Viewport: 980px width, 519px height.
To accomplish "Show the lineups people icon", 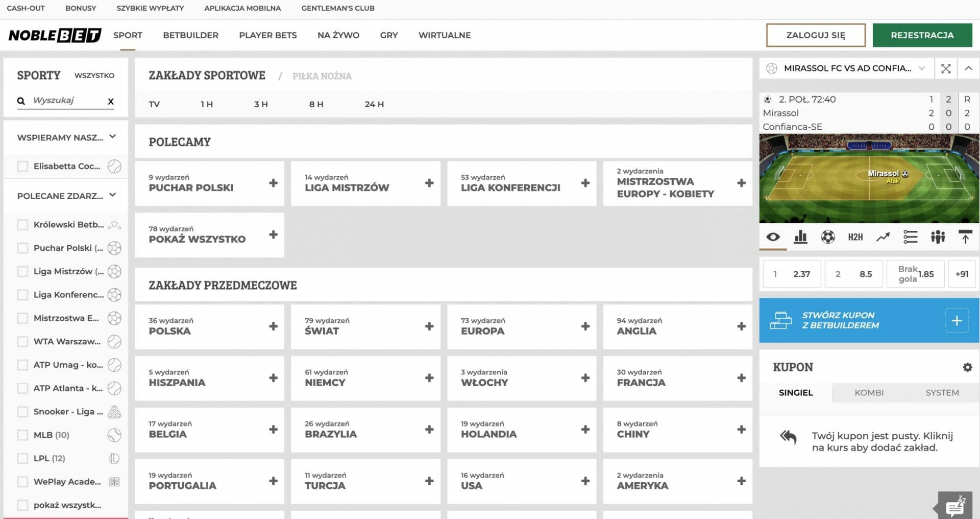I will click(x=938, y=237).
